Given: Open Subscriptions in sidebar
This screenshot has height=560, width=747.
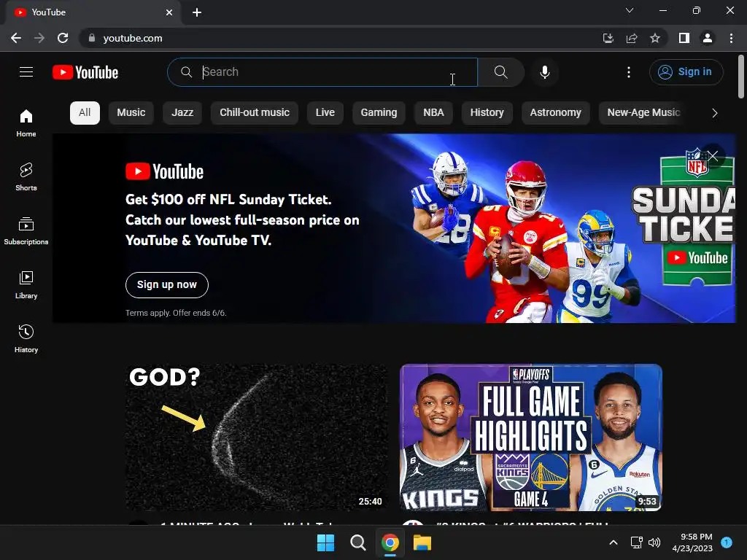Looking at the screenshot, I should [x=26, y=230].
